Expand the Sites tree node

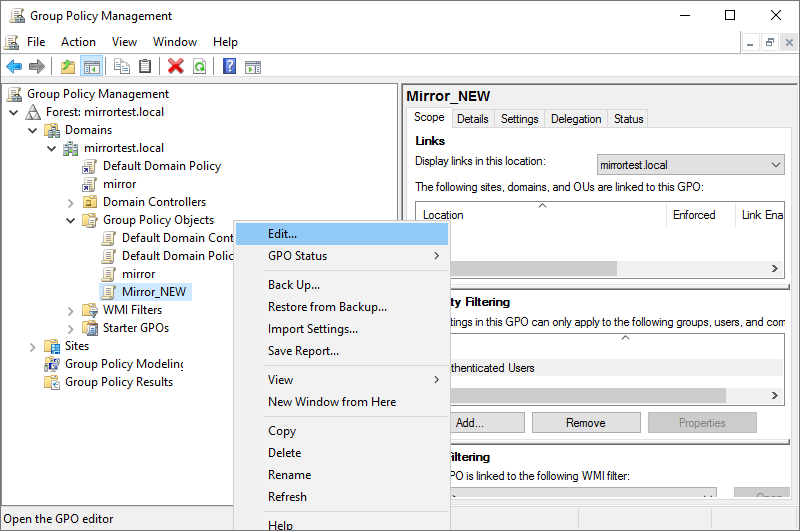coord(33,347)
